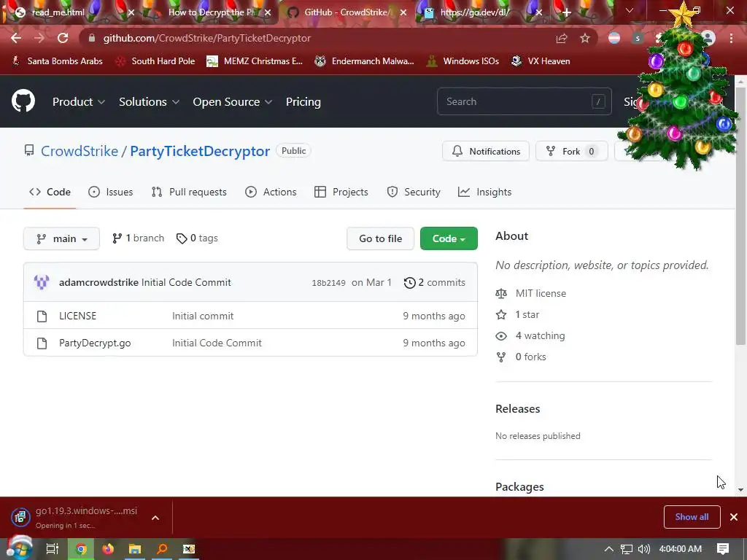Screen dimensions: 747x560
Task: Expand the Open Source menu
Action: click(x=233, y=101)
